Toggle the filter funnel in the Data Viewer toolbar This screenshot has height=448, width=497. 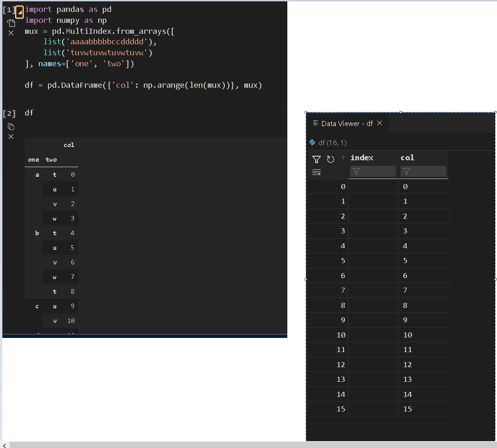pos(316,159)
